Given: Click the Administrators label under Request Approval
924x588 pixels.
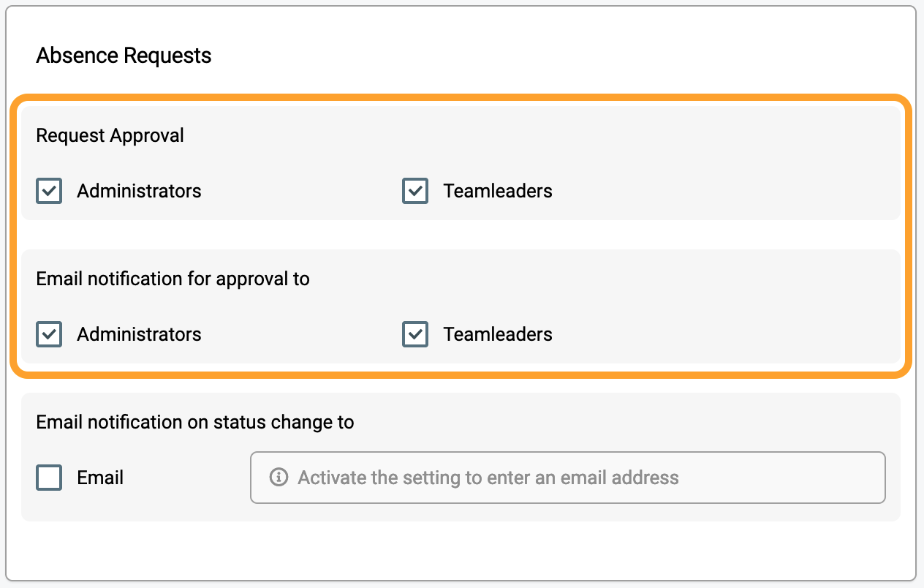Looking at the screenshot, I should coord(139,191).
